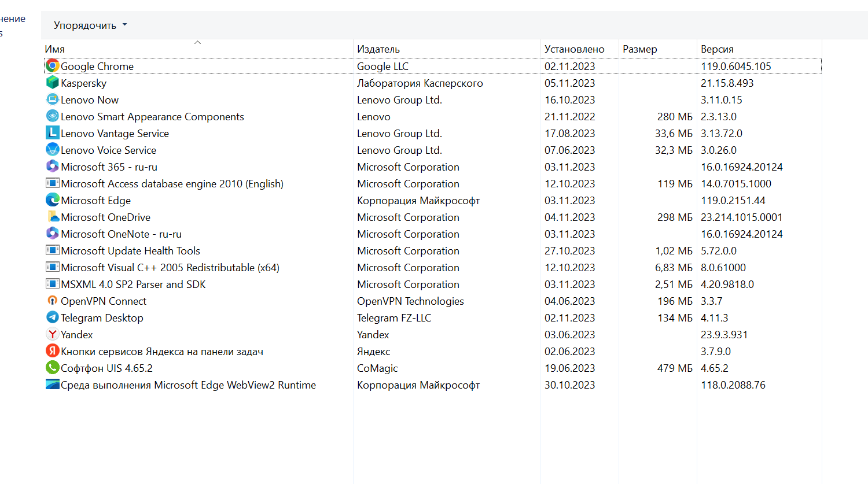
Task: Select Lenovo Vantage Service entry
Action: 115,134
